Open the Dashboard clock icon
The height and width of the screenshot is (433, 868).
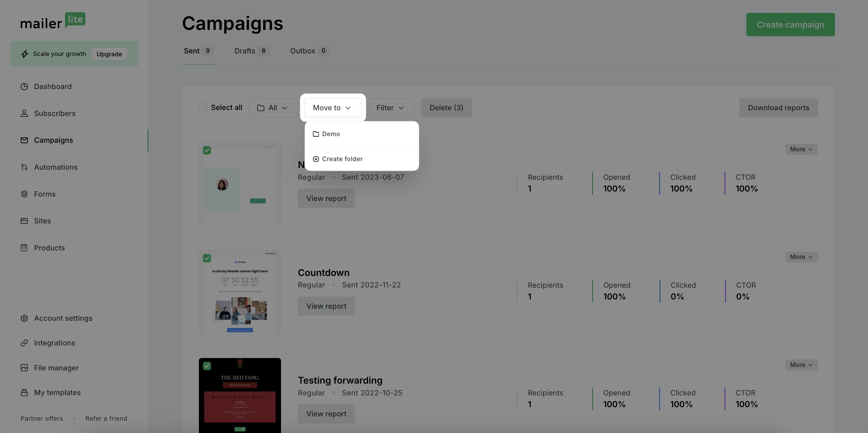tap(24, 87)
